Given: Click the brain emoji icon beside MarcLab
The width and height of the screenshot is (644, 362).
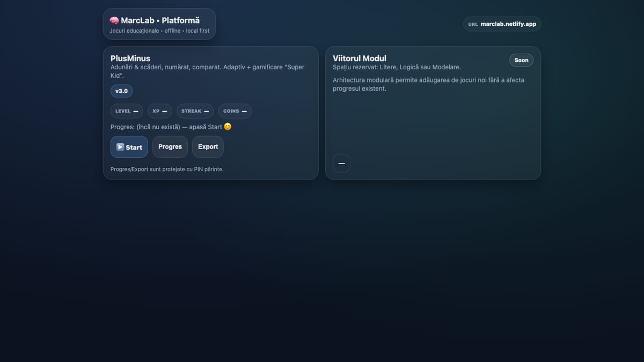Looking at the screenshot, I should click(114, 20).
